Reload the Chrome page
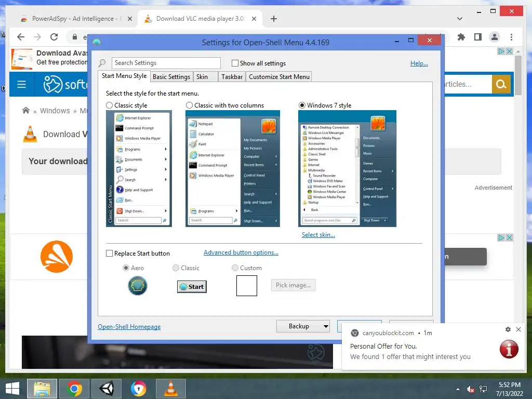The image size is (532, 399). [x=54, y=37]
